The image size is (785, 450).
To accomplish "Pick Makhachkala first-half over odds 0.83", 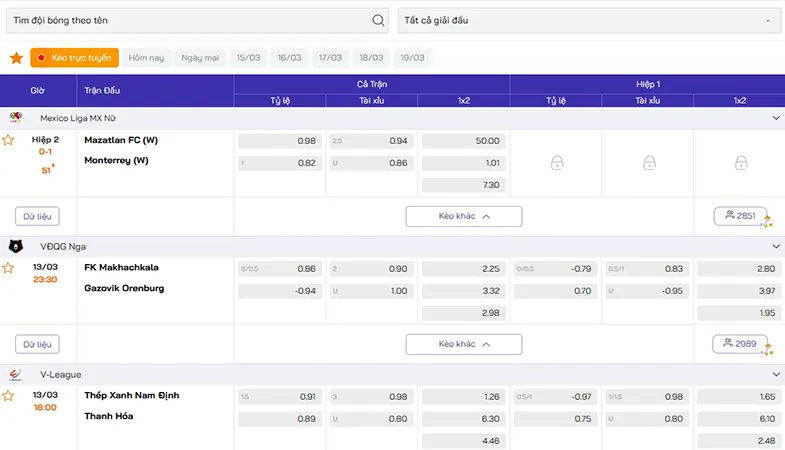I will point(647,269).
